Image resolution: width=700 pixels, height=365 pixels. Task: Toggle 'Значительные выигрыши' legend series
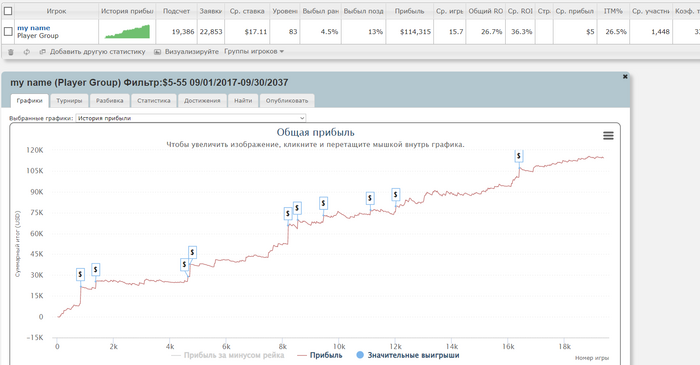tap(408, 355)
